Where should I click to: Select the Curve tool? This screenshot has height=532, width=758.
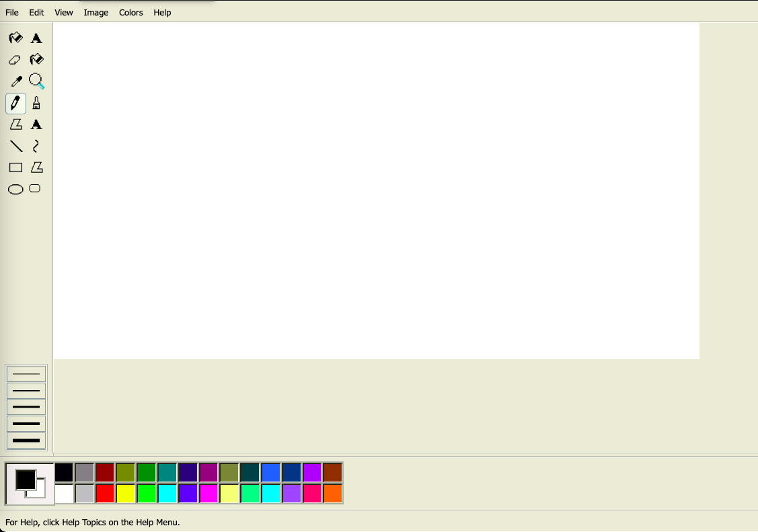click(34, 146)
